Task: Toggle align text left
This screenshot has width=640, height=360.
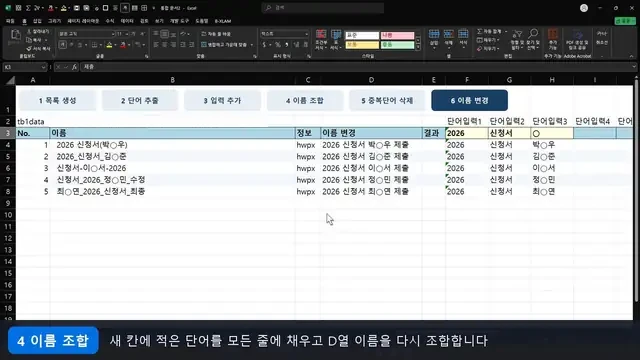Action: [x=156, y=44]
